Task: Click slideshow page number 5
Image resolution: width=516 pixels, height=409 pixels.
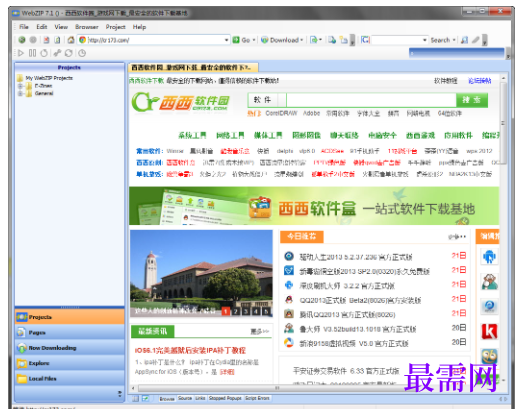Action: click(267, 311)
